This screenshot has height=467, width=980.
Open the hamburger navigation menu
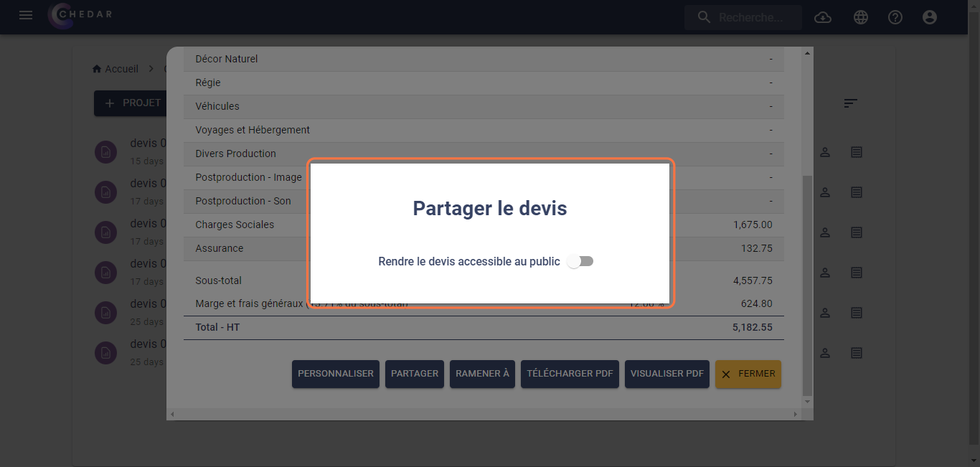(26, 15)
